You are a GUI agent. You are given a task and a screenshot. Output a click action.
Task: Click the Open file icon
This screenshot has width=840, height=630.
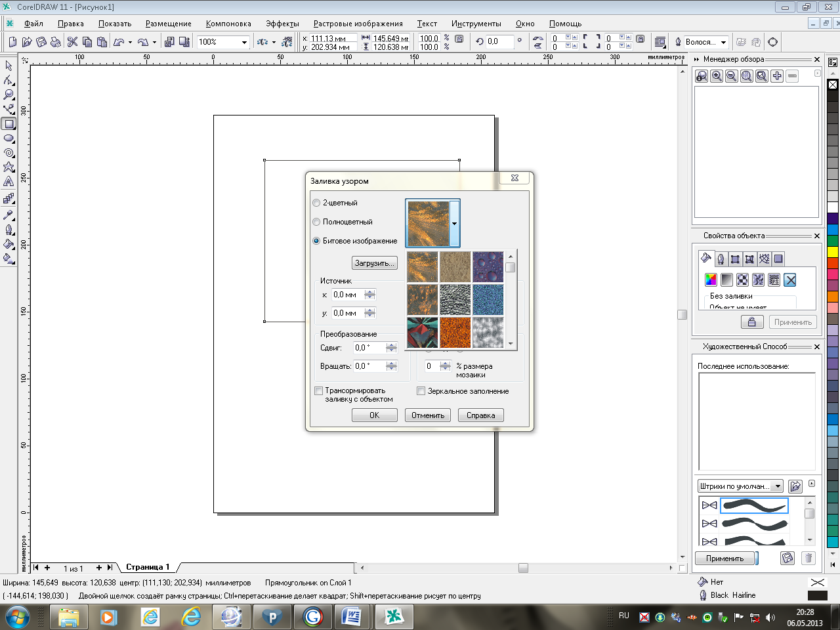pyautogui.click(x=27, y=42)
